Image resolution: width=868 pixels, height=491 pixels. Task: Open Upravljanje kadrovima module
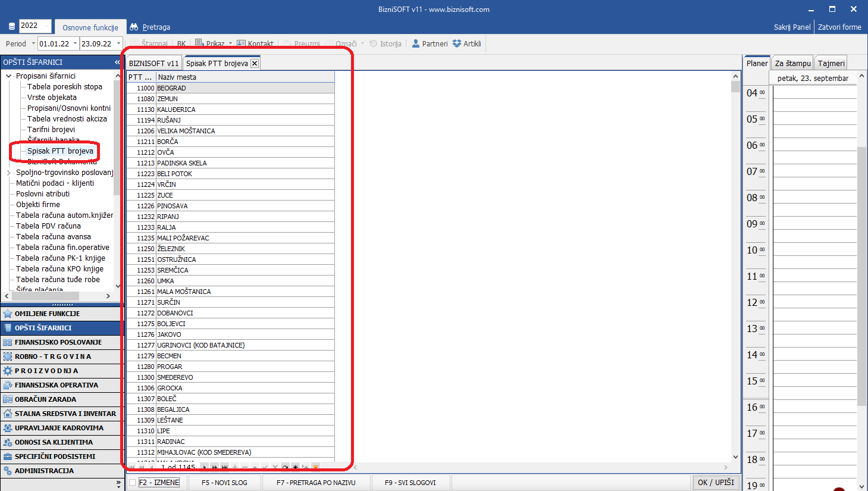tap(59, 428)
